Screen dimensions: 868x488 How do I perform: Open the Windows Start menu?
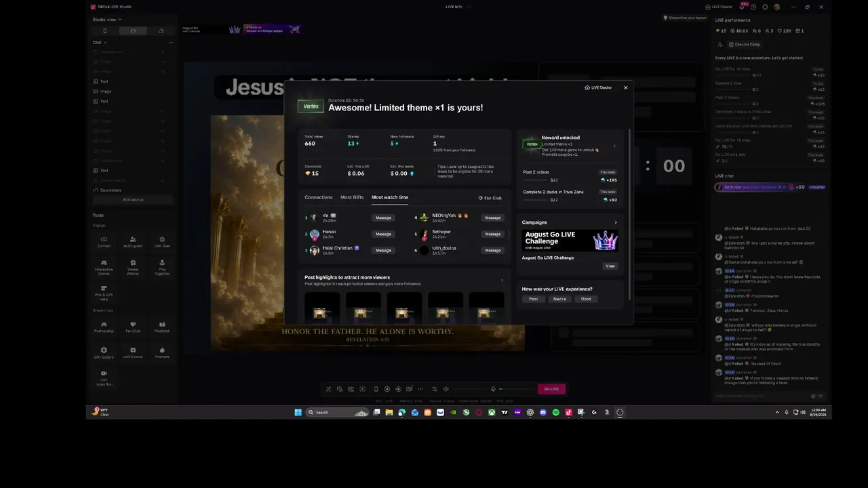pos(298,412)
